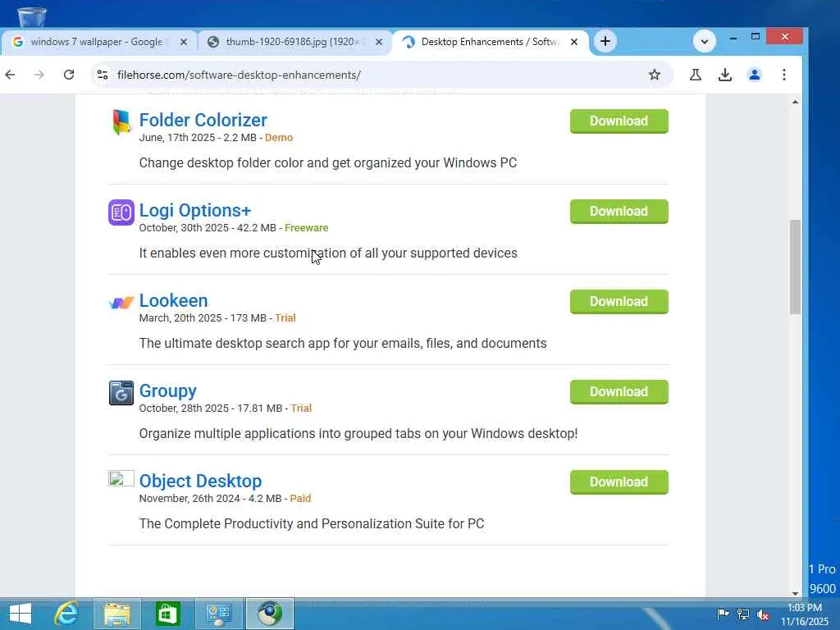
Task: Expand the tab search dropdown arrow
Action: click(x=704, y=41)
